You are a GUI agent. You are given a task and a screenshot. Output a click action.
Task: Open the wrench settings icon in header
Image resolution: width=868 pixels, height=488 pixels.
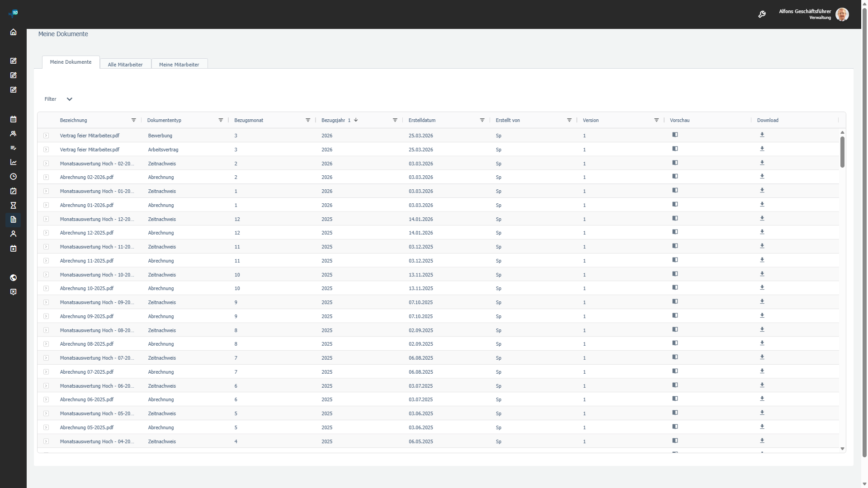(x=762, y=14)
